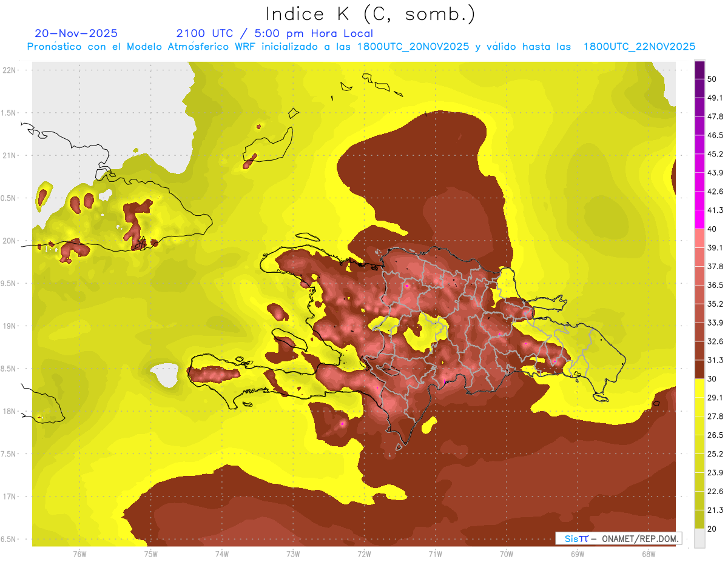The width and height of the screenshot is (728, 562).
Task: Click the '68W' longitude axis label
Action: pyautogui.click(x=649, y=554)
